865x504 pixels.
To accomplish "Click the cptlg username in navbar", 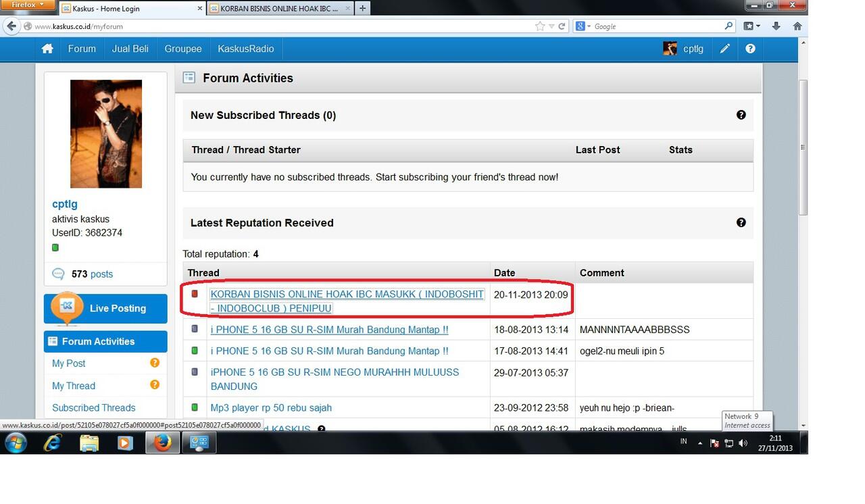I will 693,49.
